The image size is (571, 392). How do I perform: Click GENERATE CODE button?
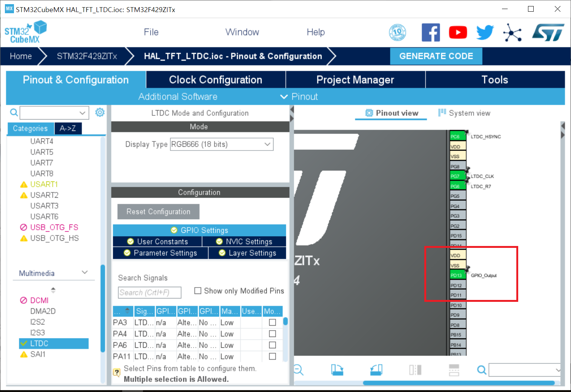436,56
